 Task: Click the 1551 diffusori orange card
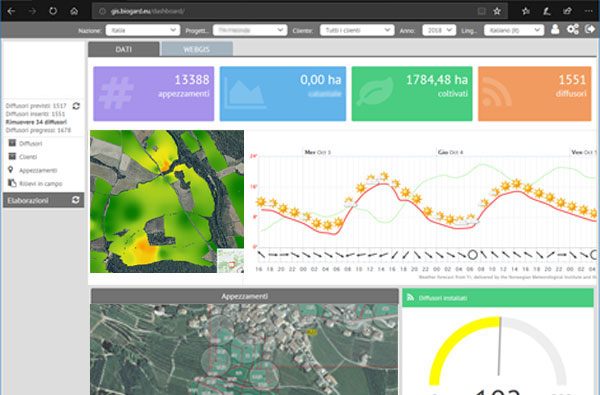pyautogui.click(x=535, y=94)
